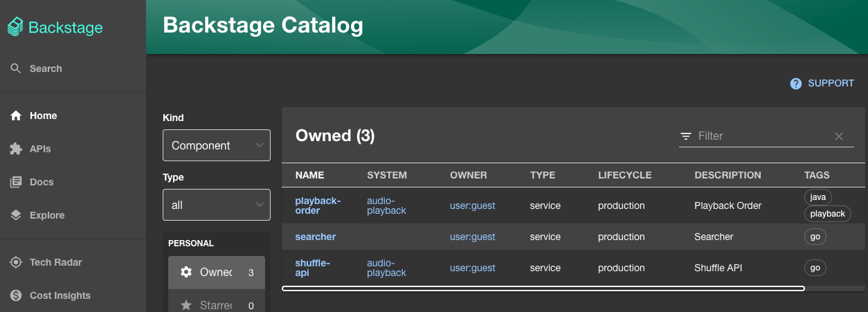Click the Tech Radar target icon
Image resolution: width=868 pixels, height=312 pixels.
pyautogui.click(x=16, y=262)
